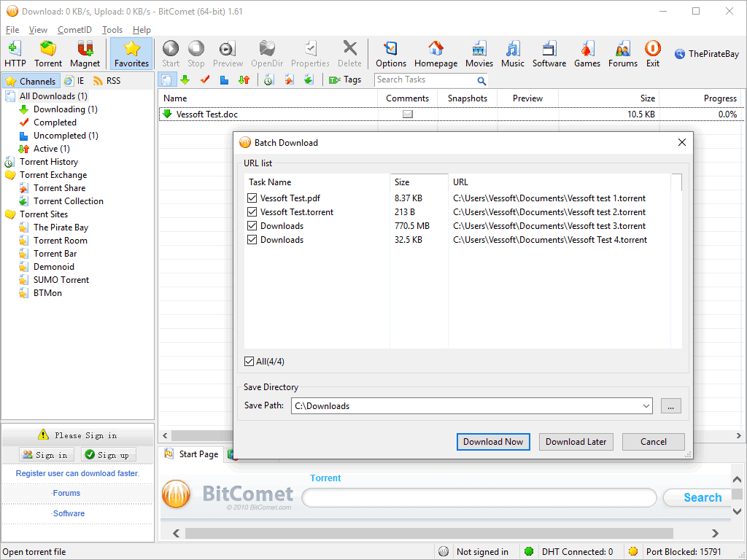
Task: Click the red checkmark completed filter icon
Action: [205, 79]
